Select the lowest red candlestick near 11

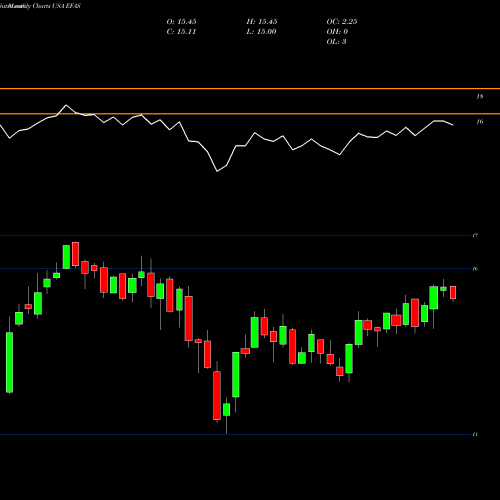(x=217, y=396)
